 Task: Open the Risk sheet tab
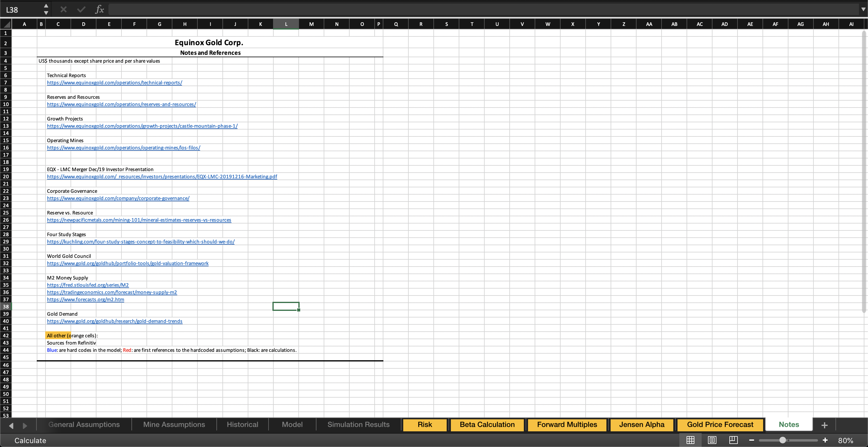pos(425,424)
